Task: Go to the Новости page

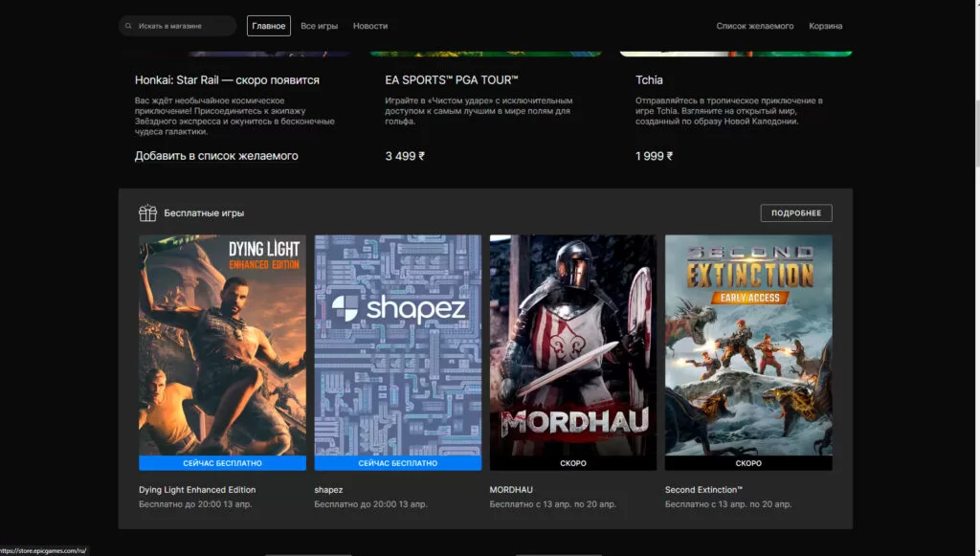Action: click(x=370, y=26)
